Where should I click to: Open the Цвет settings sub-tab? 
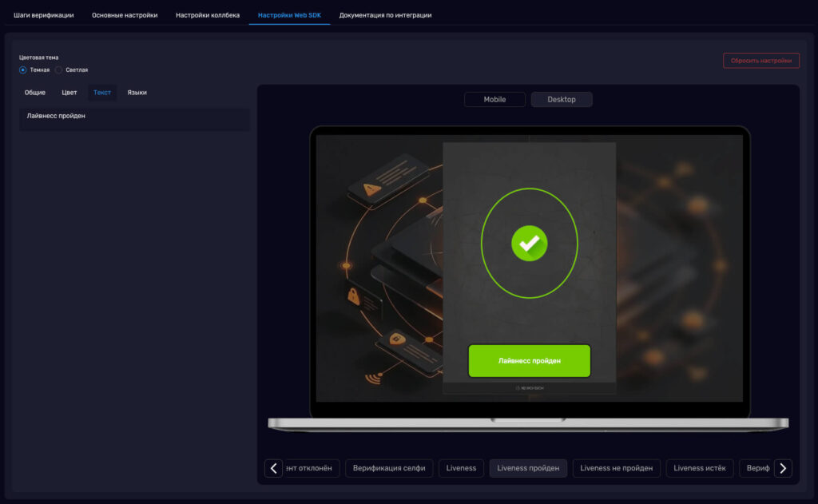(x=69, y=93)
